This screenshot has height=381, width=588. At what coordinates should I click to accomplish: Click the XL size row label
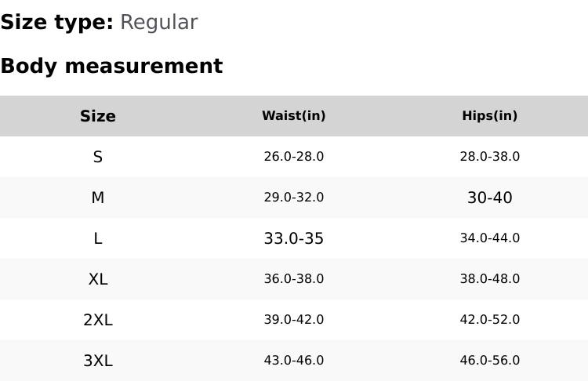pyautogui.click(x=98, y=279)
